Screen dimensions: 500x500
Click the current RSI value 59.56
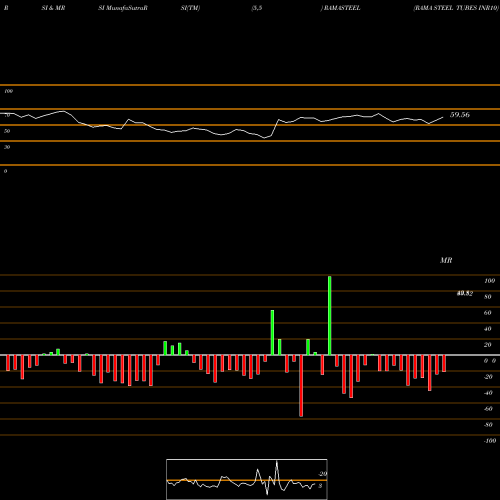[x=460, y=115]
